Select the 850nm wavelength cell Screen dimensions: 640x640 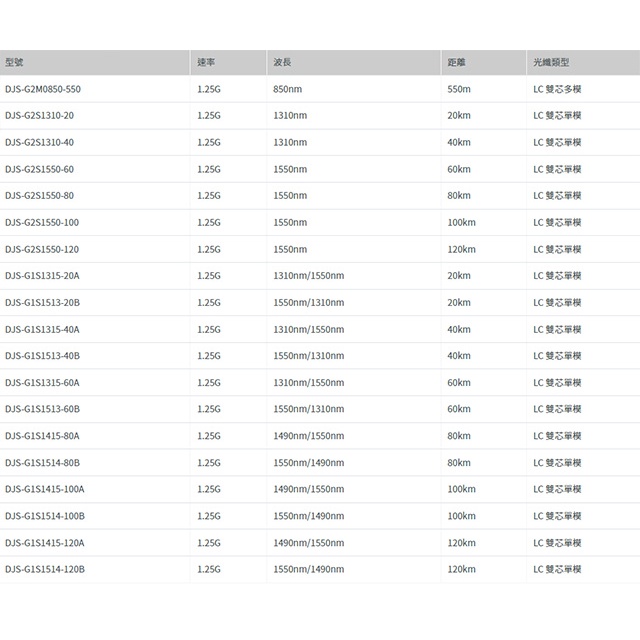(290, 89)
